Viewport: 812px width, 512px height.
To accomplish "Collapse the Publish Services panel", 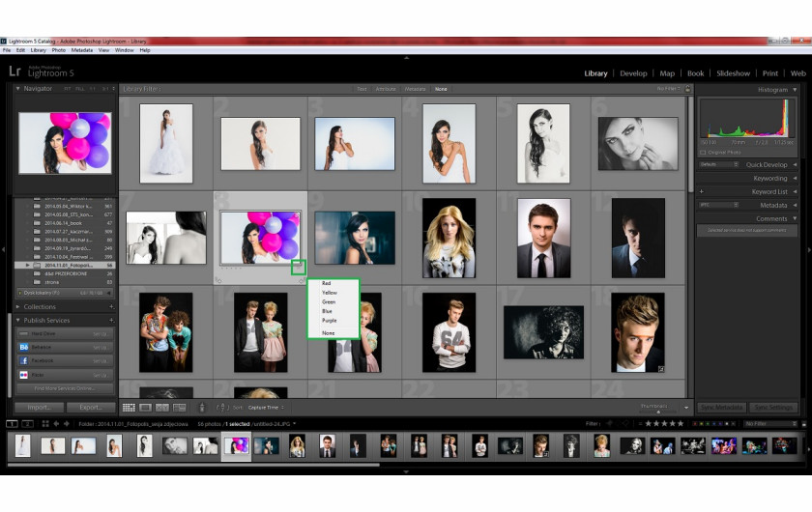I will (x=18, y=321).
